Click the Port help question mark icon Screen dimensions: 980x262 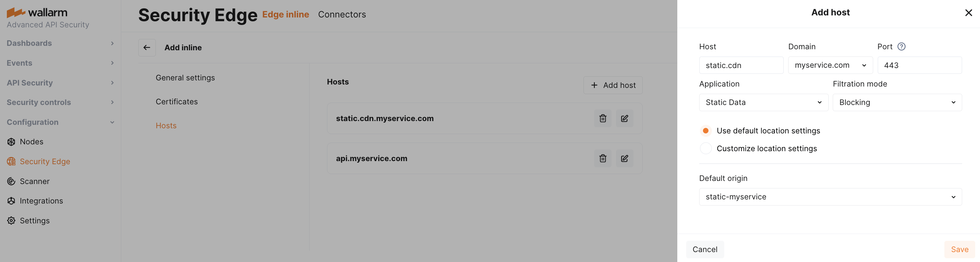coord(901,47)
